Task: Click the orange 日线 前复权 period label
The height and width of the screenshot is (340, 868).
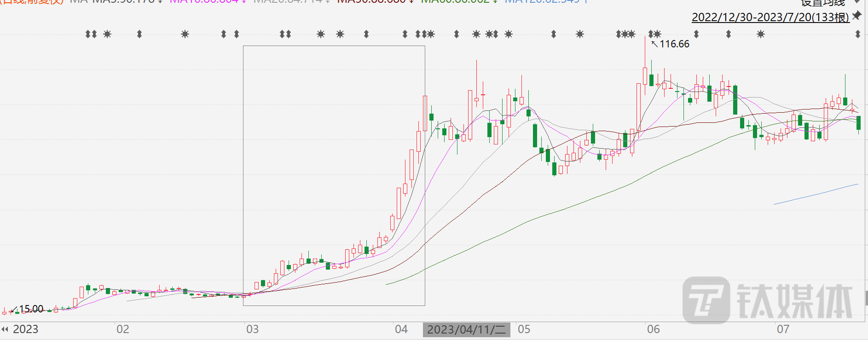Action: [32, 1]
